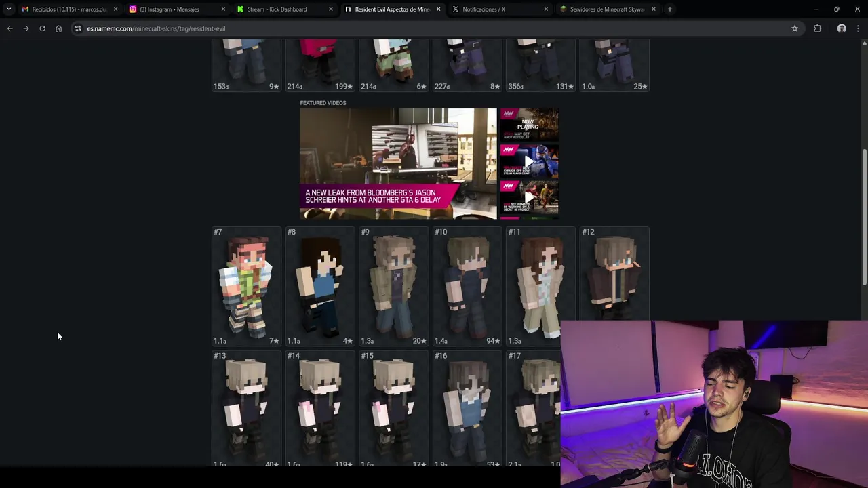The image size is (868, 488).
Task: Open skin #13 thumbnail
Action: tap(246, 409)
